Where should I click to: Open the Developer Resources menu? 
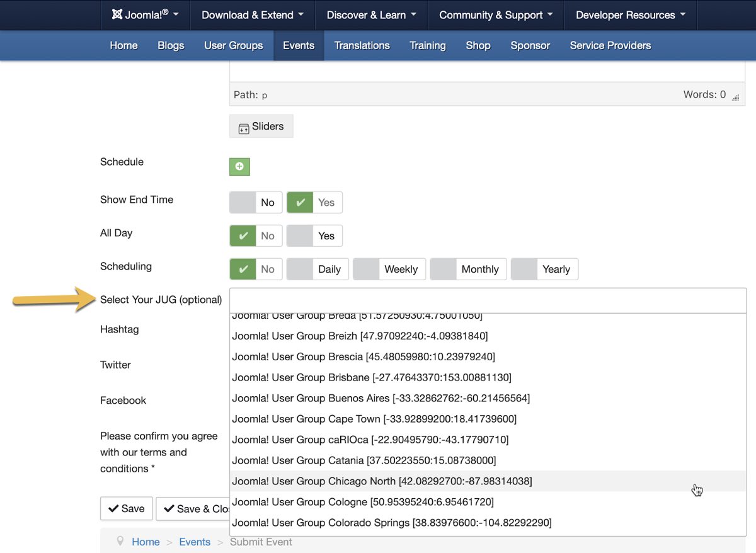click(x=631, y=15)
